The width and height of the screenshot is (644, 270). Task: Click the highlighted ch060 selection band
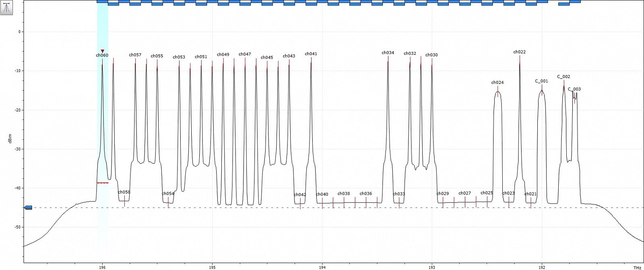point(102,121)
